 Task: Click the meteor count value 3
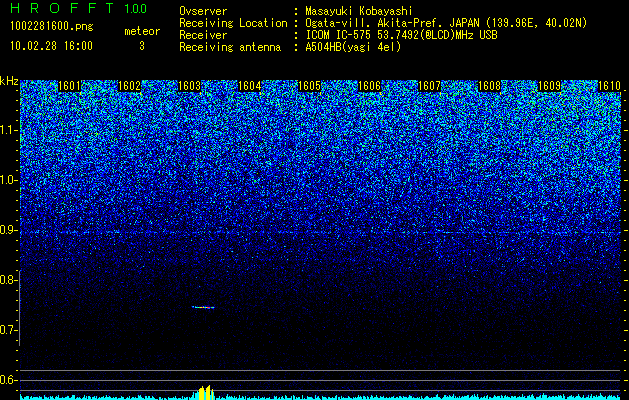(x=142, y=46)
